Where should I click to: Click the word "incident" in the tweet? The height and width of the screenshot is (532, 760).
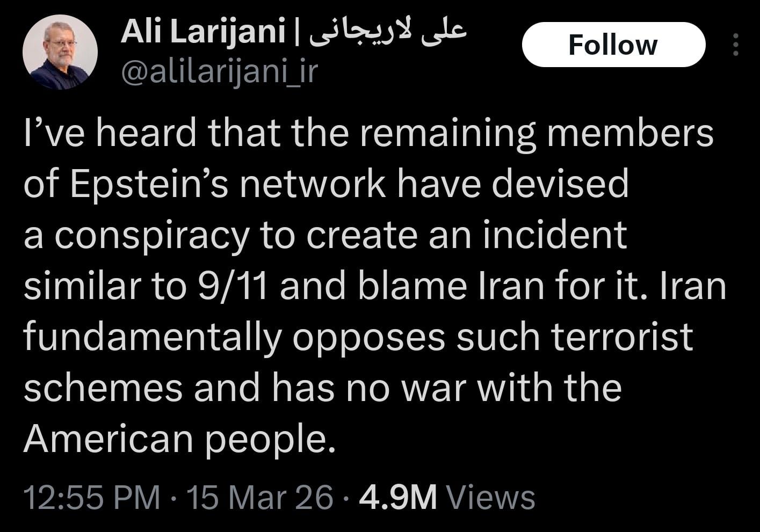pos(555,235)
